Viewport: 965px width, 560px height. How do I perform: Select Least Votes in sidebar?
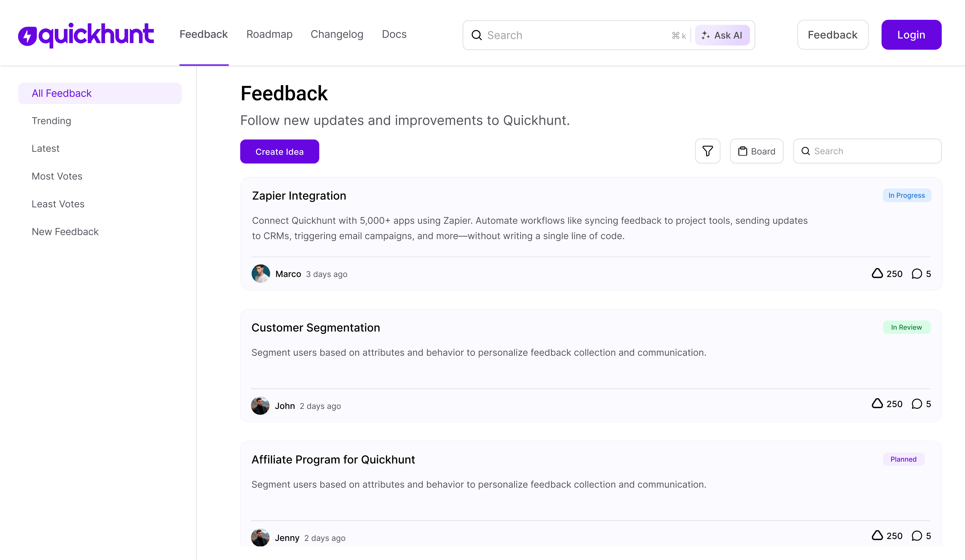point(58,204)
